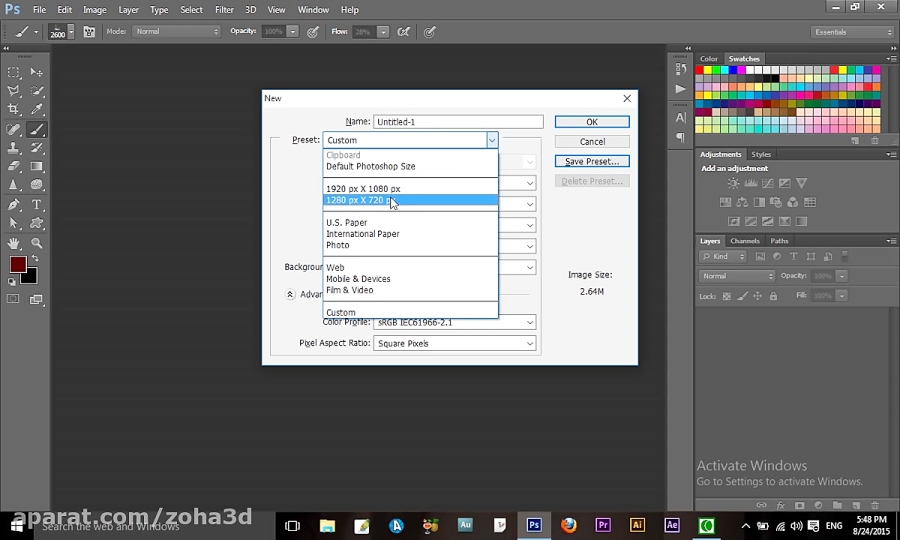Toggle lock transparent pixels in Layers
The image size is (900, 540).
pyautogui.click(x=727, y=296)
